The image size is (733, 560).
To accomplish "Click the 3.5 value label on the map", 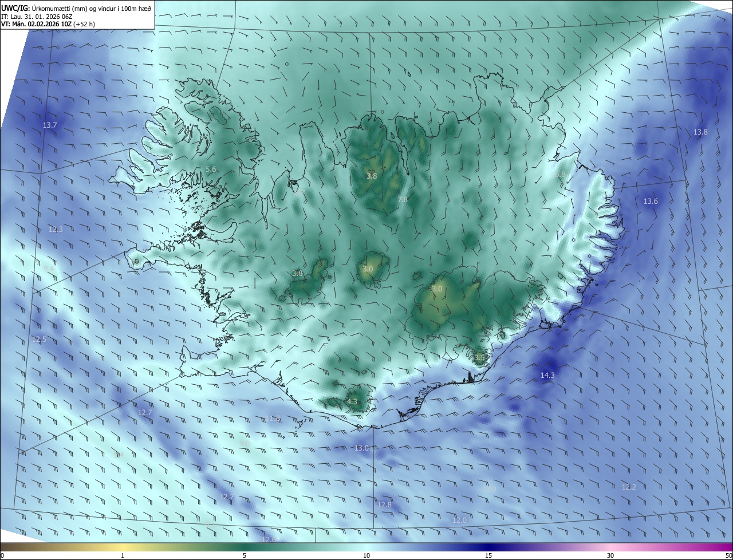I will pyautogui.click(x=479, y=357).
